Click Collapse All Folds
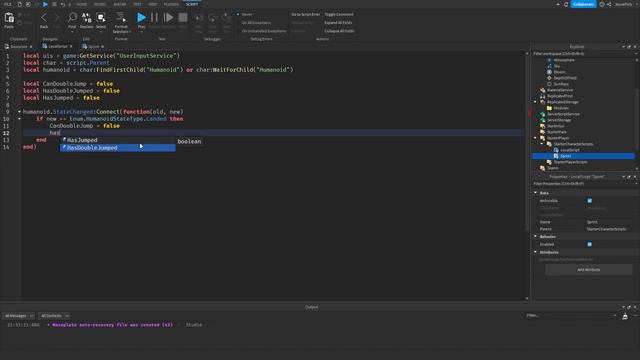 (x=339, y=31)
